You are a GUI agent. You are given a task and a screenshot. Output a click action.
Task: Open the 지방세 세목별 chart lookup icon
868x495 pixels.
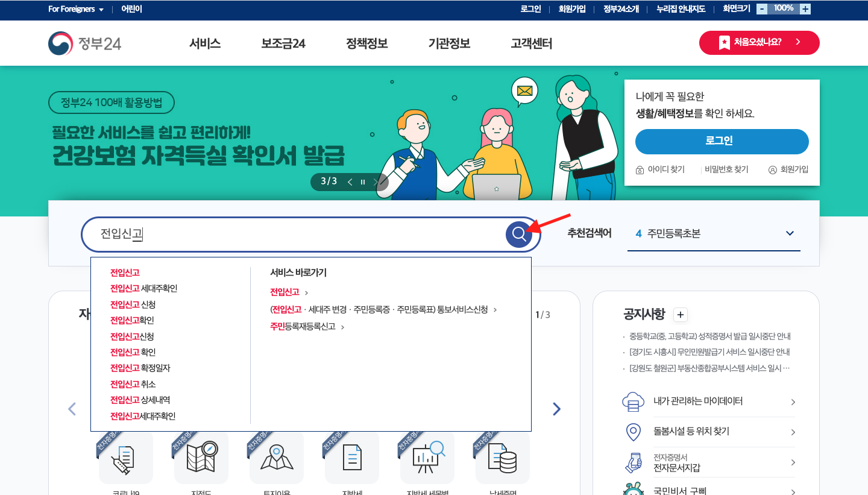click(427, 457)
